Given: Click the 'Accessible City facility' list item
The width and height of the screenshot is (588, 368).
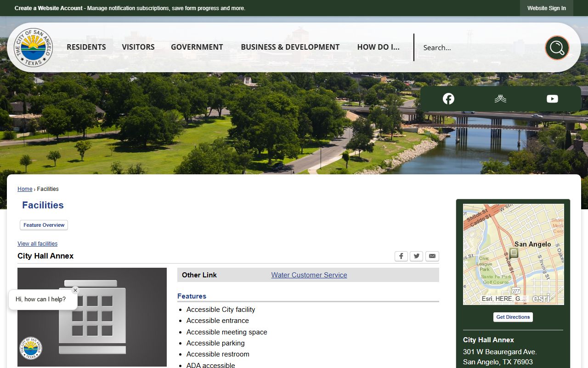Looking at the screenshot, I should point(220,310).
